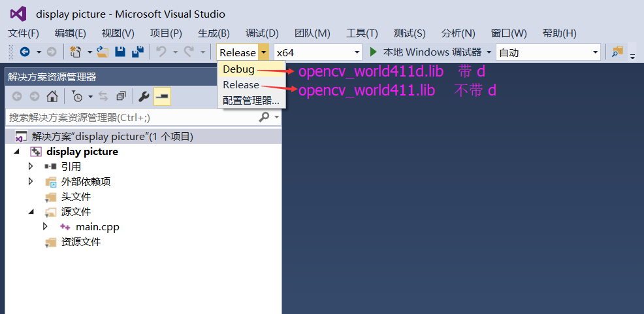Image resolution: width=644 pixels, height=314 pixels.
Task: Open properties with the wrench icon
Action: (144, 97)
